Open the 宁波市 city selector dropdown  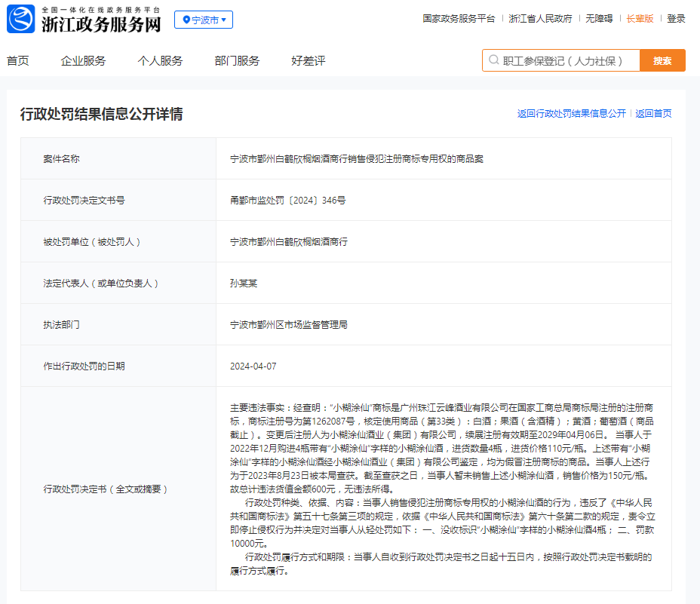point(204,20)
